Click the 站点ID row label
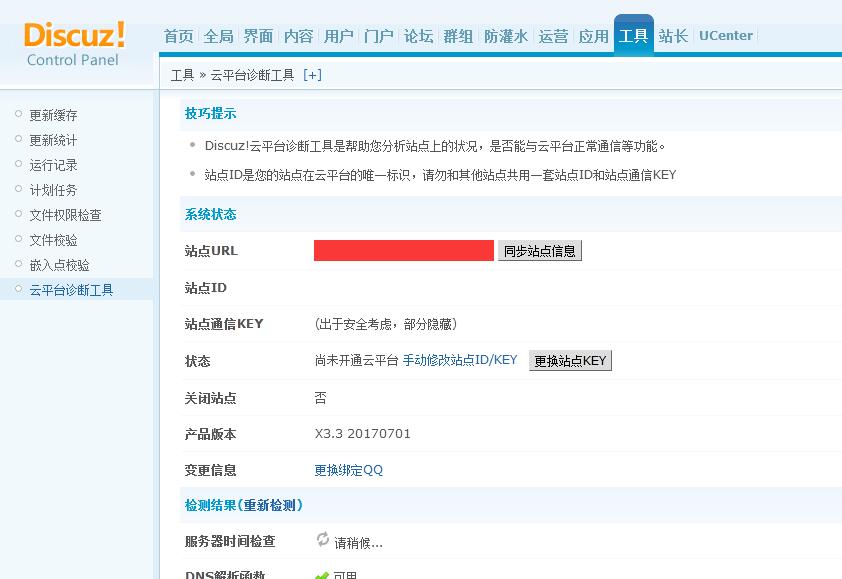The width and height of the screenshot is (842, 579). 206,288
